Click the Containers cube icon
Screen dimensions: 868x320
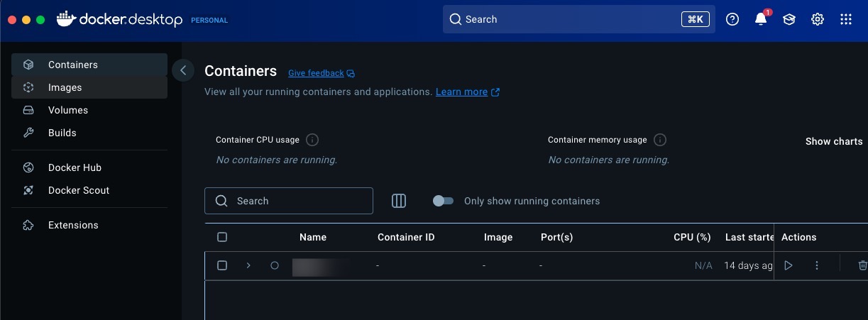28,65
